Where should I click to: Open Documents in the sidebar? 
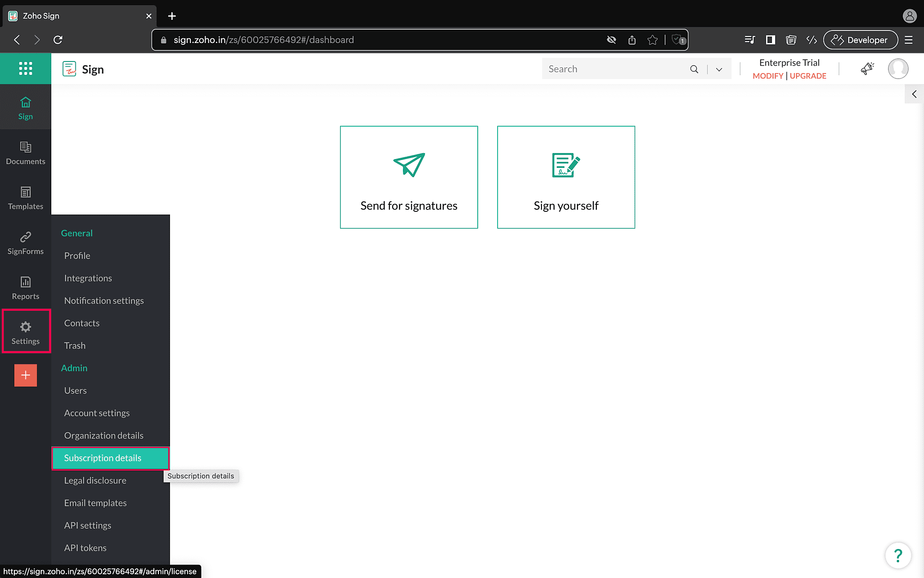pos(25,153)
